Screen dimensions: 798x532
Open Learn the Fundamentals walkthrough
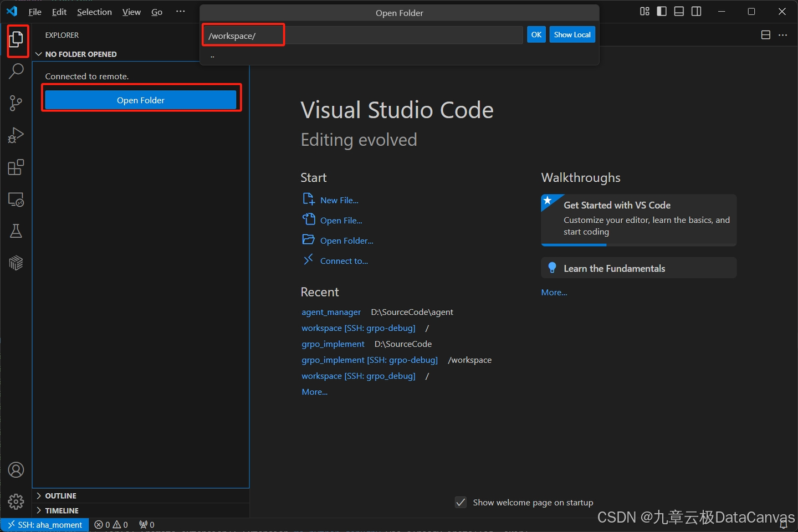tap(639, 268)
